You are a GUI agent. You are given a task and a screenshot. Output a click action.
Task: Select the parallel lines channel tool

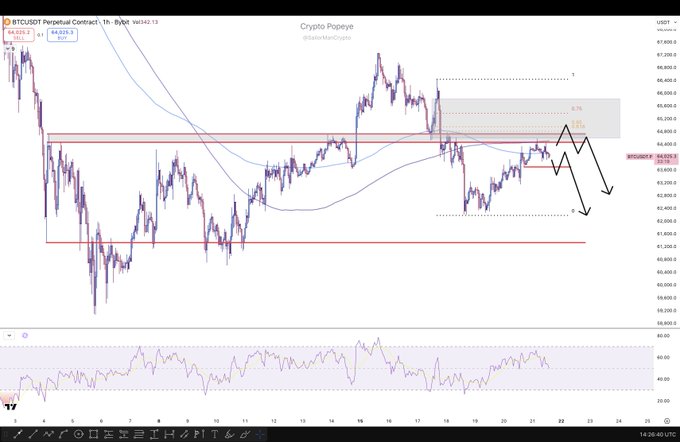pyautogui.click(x=139, y=434)
